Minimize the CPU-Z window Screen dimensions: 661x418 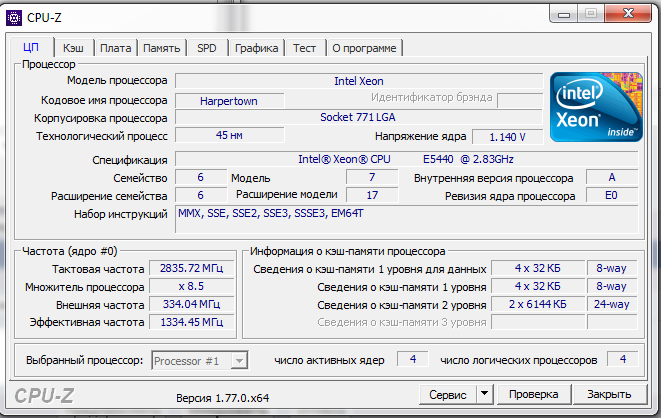(564, 14)
